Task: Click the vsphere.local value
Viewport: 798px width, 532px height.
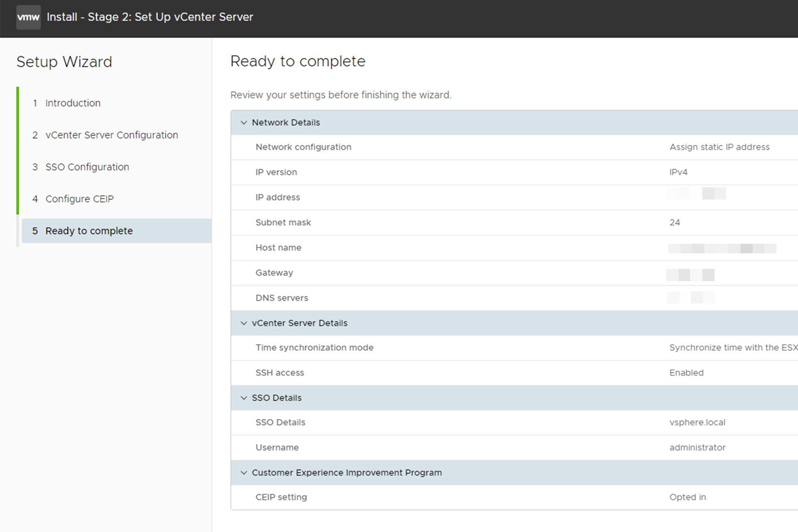Action: [x=697, y=422]
